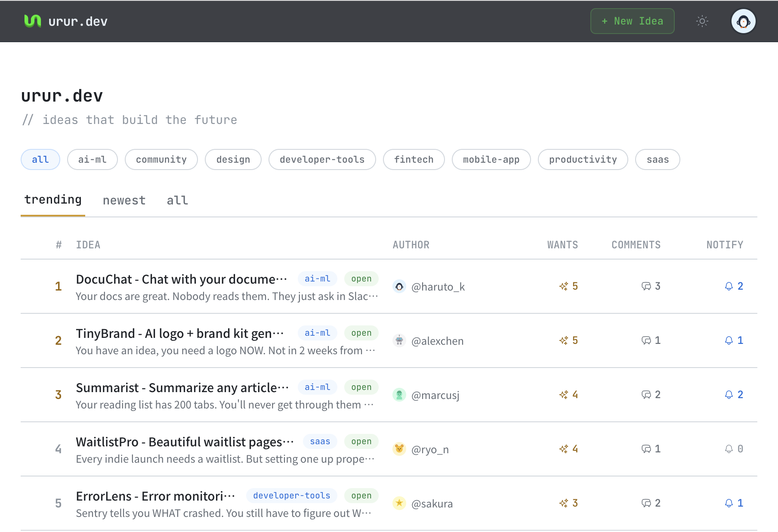
Task: Click the urur.dev logo icon
Action: click(x=34, y=21)
